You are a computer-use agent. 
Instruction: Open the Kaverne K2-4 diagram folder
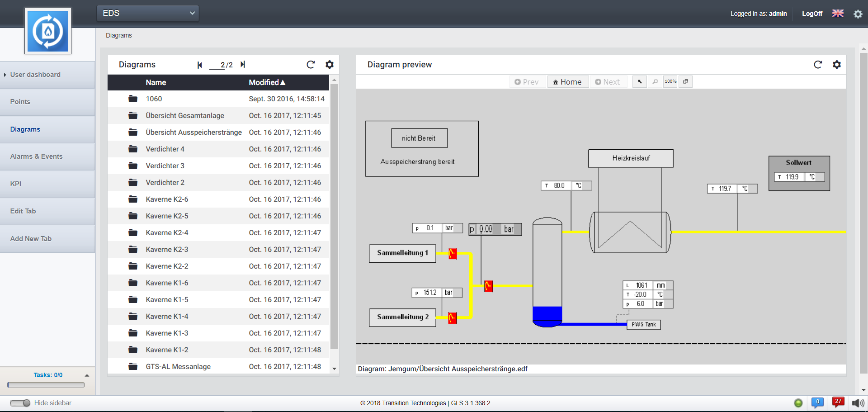(167, 233)
